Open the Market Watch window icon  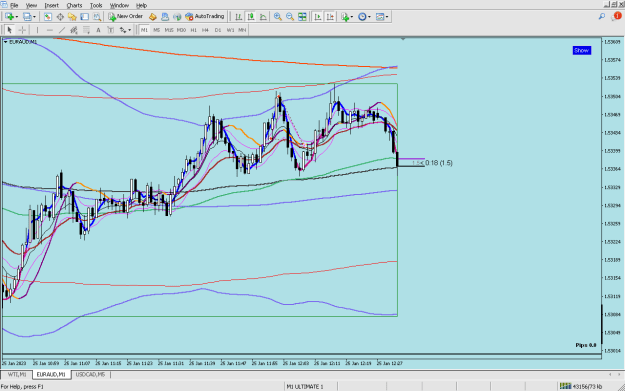coord(48,17)
